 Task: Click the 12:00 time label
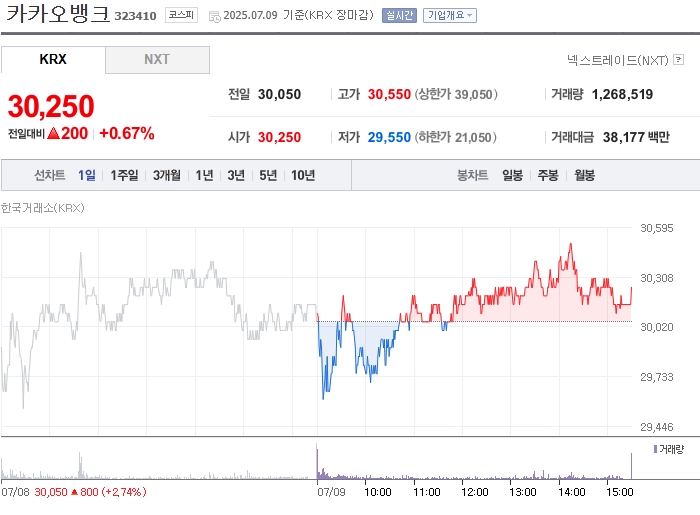click(x=475, y=492)
